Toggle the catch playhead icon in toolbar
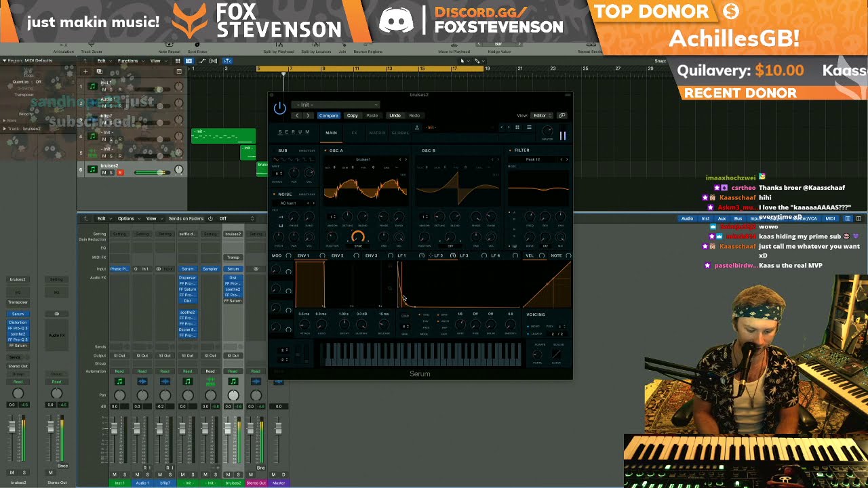The height and width of the screenshot is (488, 868). (227, 61)
